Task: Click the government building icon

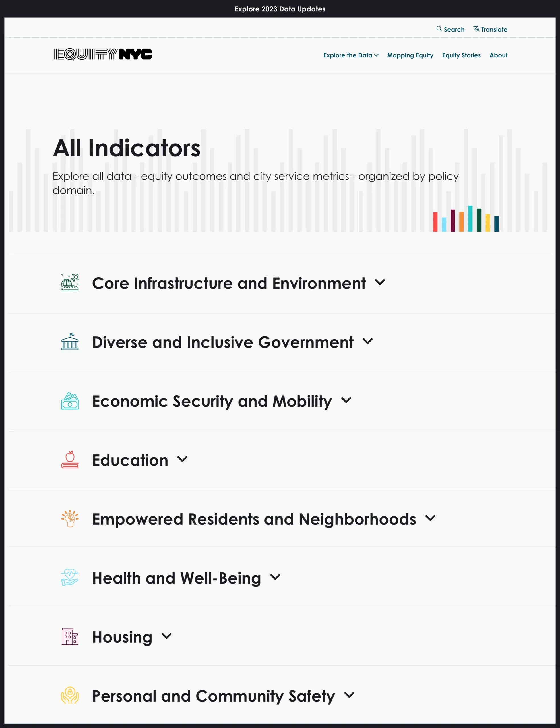Action: [70, 342]
